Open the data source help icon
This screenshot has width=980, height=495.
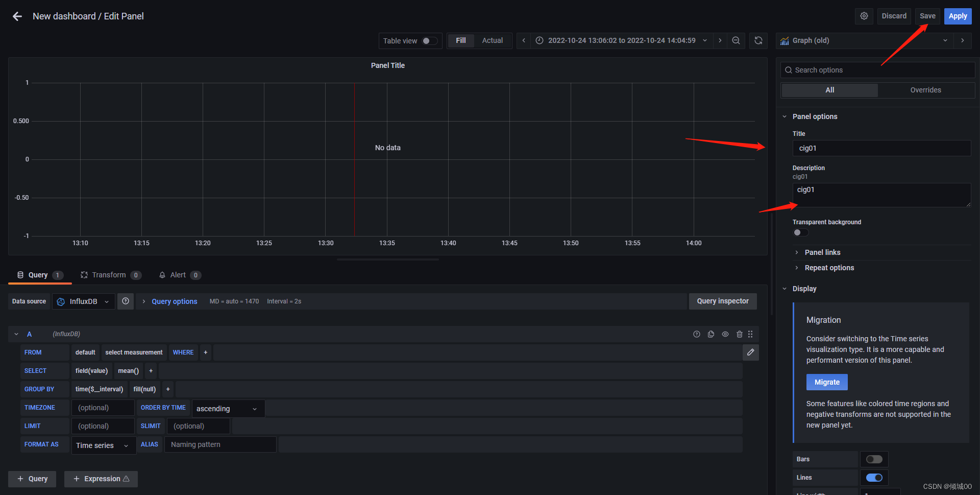click(x=126, y=301)
